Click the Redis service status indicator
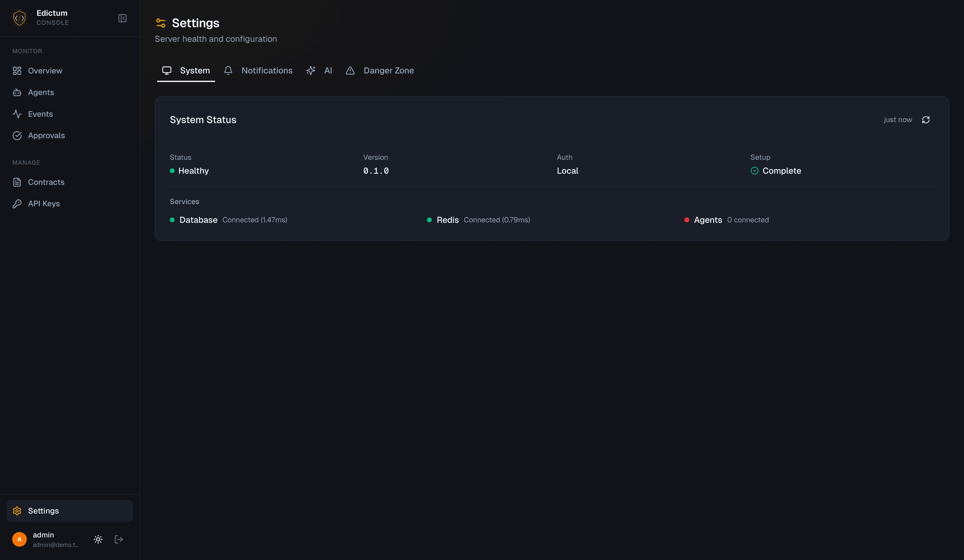The height and width of the screenshot is (560, 964). (429, 220)
